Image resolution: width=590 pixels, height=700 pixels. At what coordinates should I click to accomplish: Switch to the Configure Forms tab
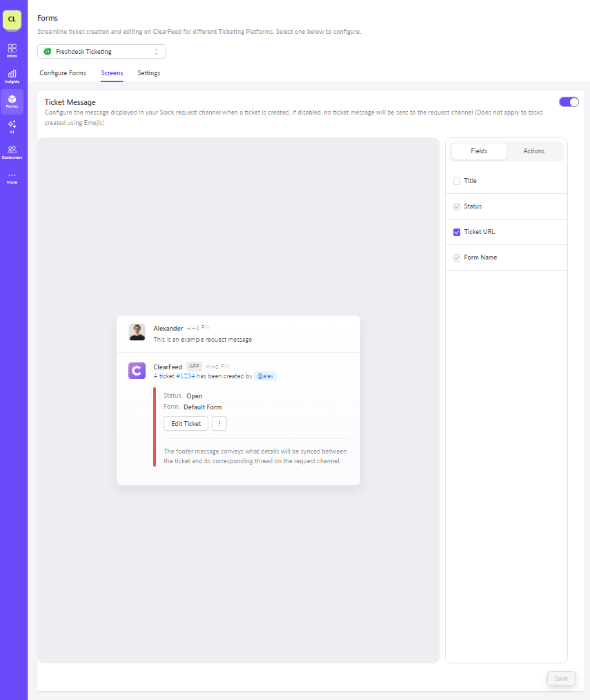63,73
